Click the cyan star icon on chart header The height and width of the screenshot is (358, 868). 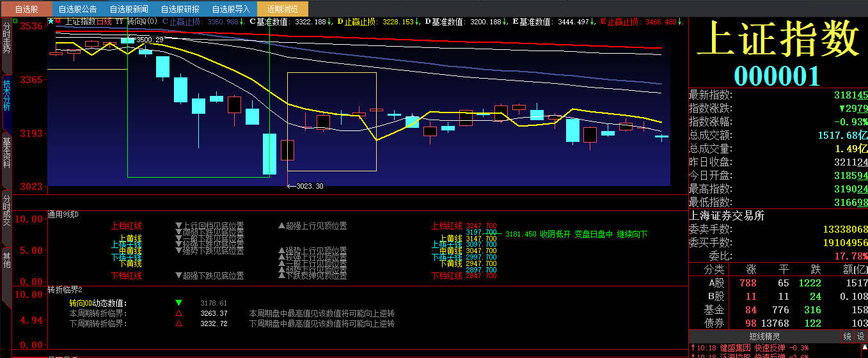(x=51, y=21)
